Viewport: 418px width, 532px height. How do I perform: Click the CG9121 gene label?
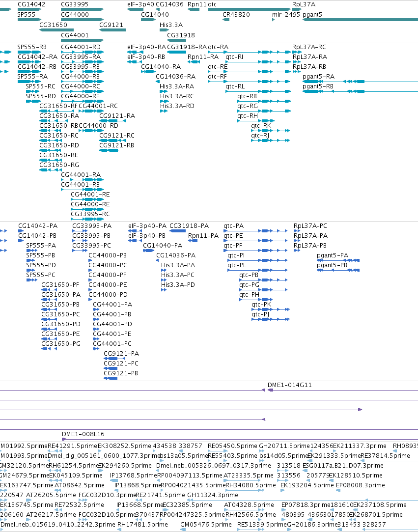[x=111, y=25]
